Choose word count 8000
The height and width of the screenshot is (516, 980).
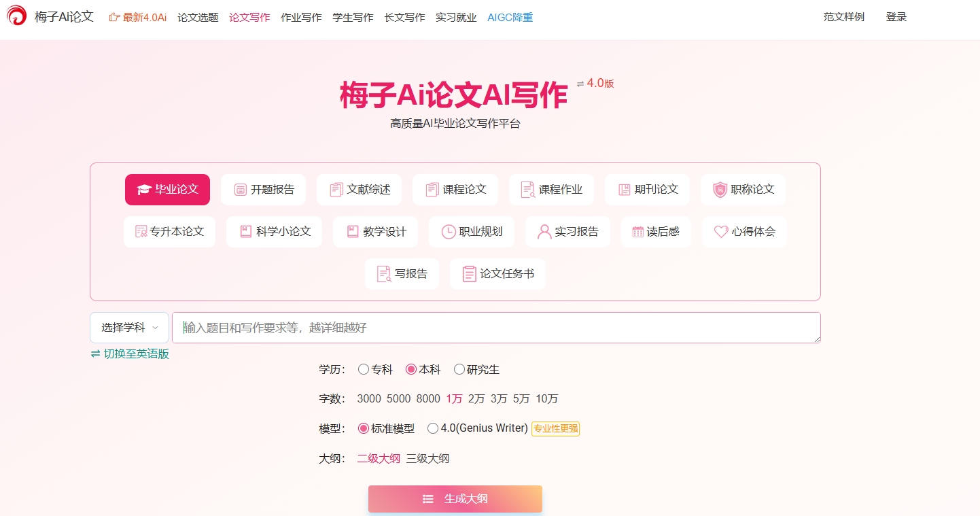tap(428, 399)
